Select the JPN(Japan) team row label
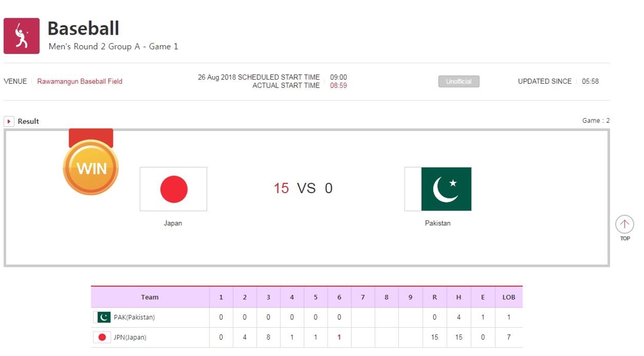644x356 pixels. click(x=130, y=337)
